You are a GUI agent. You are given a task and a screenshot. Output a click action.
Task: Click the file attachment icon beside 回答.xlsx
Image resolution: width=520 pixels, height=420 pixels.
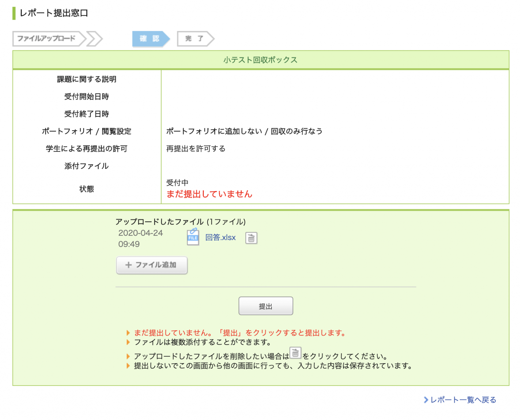pos(193,237)
